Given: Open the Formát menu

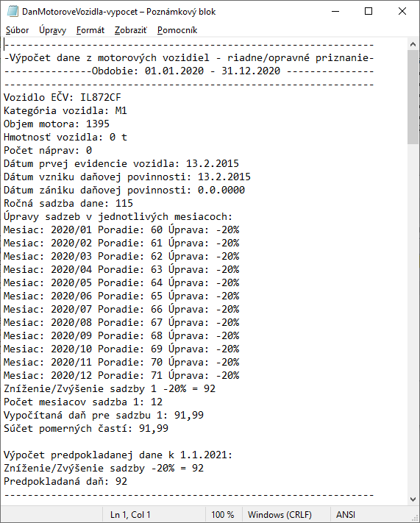Looking at the screenshot, I should (x=90, y=30).
